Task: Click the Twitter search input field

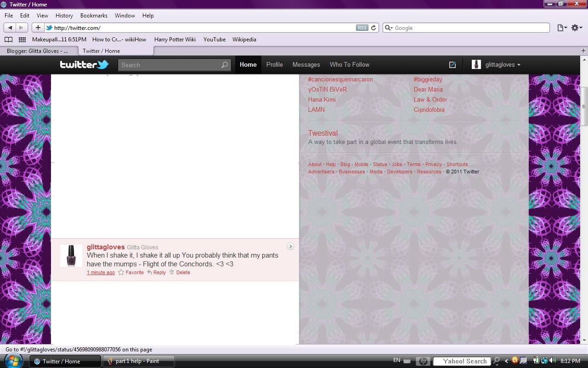Action: (x=170, y=65)
